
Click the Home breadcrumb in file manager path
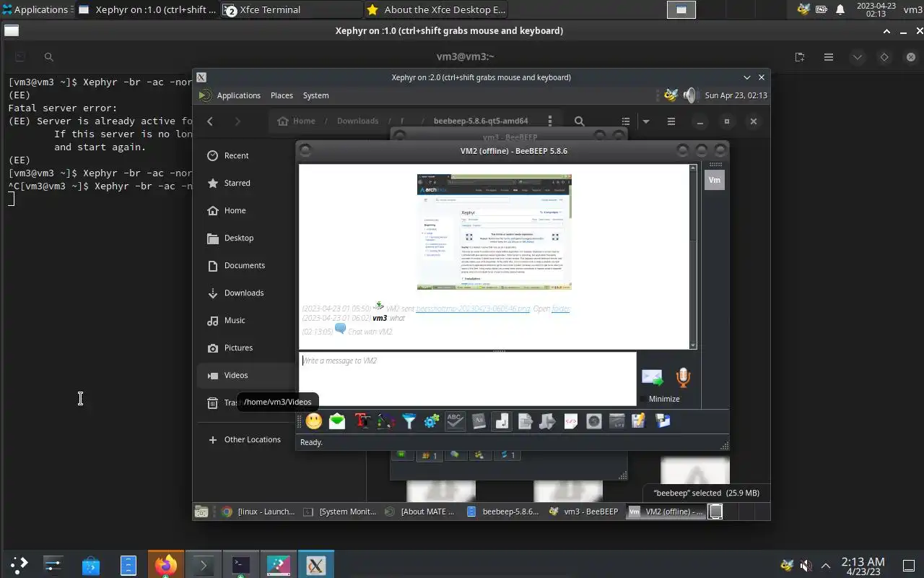(x=297, y=121)
